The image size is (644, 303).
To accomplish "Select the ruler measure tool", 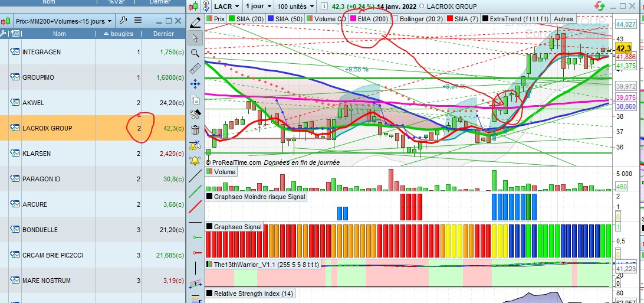I will point(195,69).
